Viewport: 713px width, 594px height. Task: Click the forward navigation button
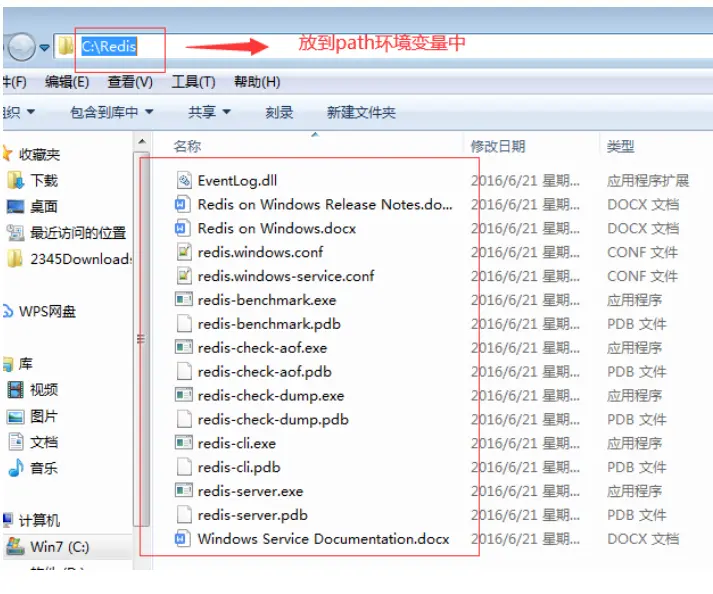(21, 47)
